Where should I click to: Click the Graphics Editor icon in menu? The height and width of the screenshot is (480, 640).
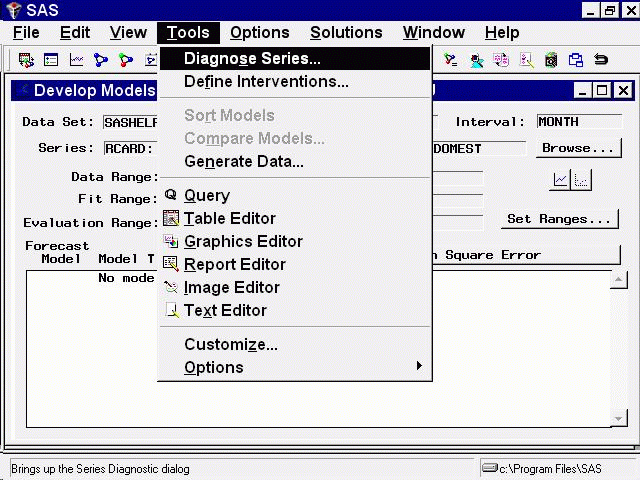point(171,241)
